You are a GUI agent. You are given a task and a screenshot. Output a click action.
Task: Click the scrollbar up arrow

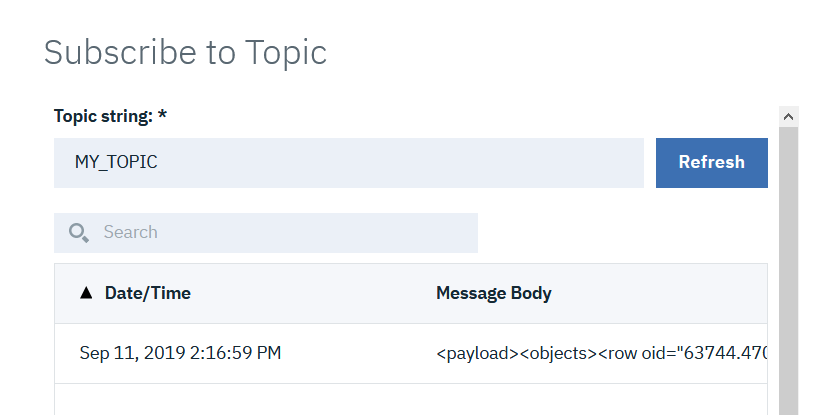click(788, 116)
